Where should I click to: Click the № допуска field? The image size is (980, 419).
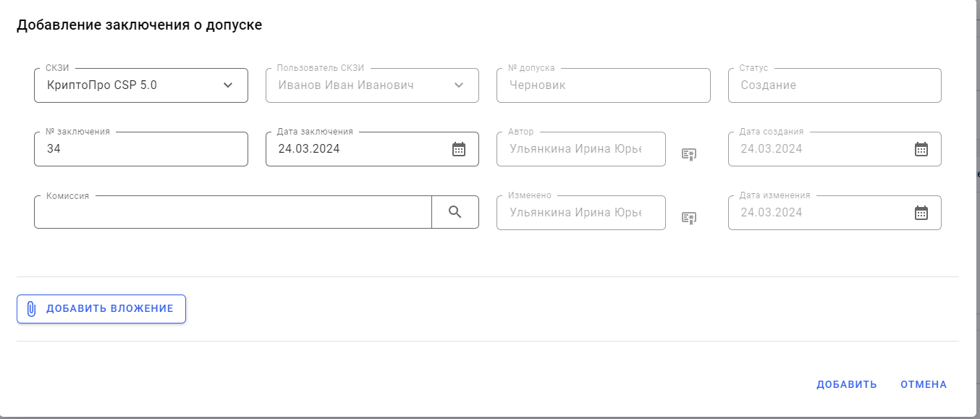point(603,85)
